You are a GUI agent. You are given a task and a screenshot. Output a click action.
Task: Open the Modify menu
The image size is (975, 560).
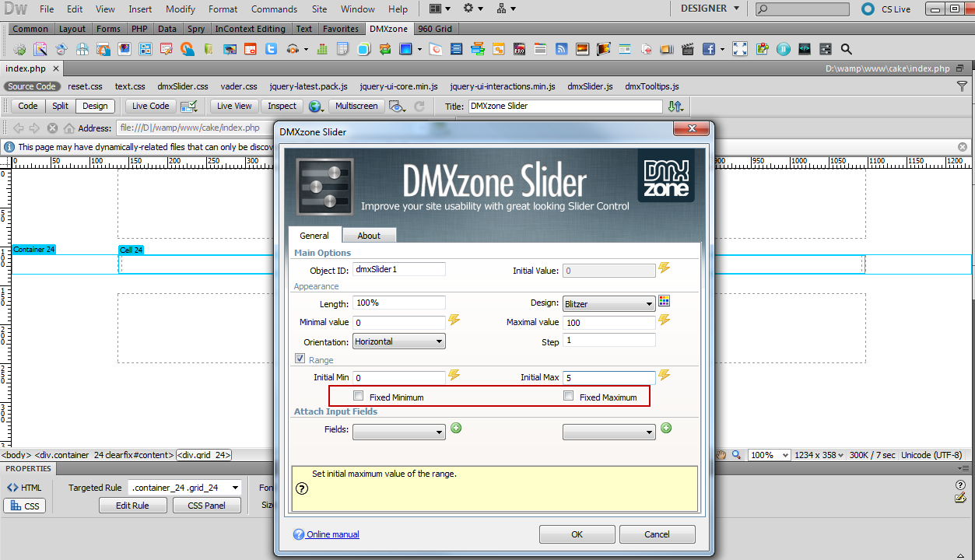pyautogui.click(x=181, y=9)
